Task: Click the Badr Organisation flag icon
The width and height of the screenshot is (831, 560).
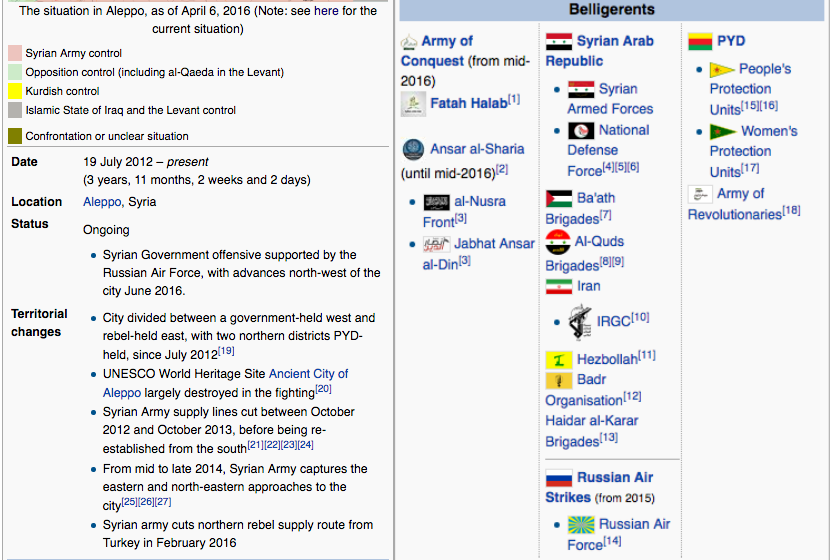Action: 559,380
